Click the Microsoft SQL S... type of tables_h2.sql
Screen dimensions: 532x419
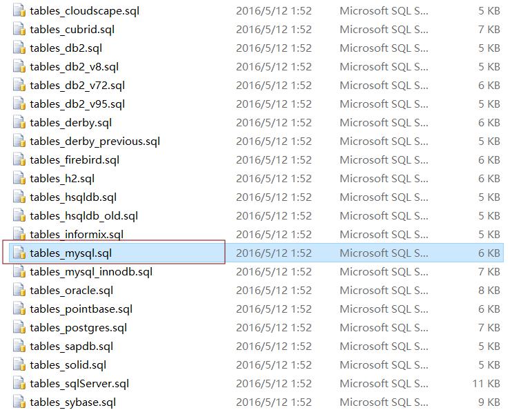384,178
